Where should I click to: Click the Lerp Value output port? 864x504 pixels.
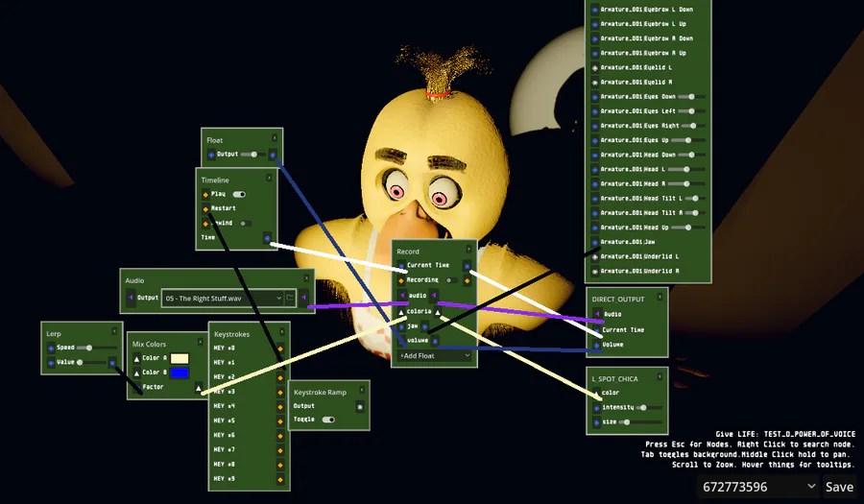(x=112, y=363)
